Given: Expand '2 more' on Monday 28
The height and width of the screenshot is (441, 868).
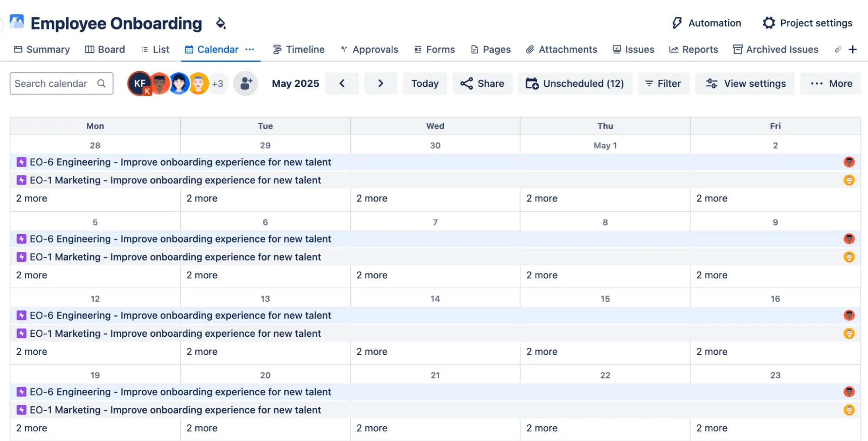Looking at the screenshot, I should [x=32, y=198].
